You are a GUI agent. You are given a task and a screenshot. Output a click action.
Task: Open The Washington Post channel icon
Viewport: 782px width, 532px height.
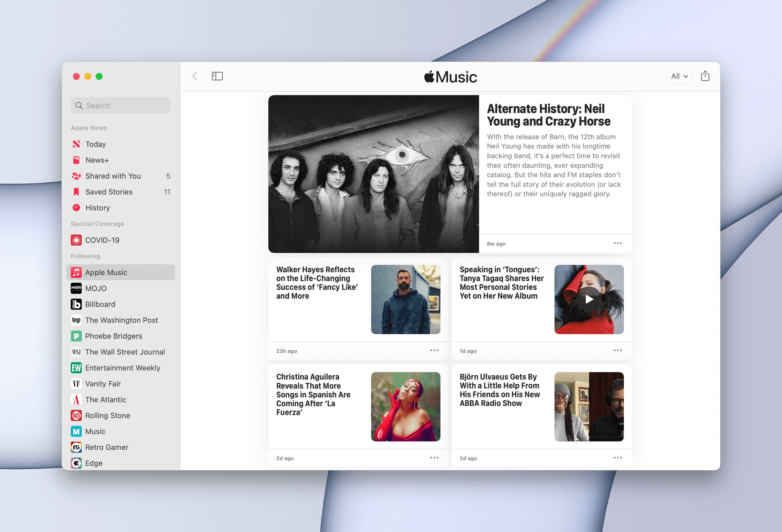coord(76,320)
